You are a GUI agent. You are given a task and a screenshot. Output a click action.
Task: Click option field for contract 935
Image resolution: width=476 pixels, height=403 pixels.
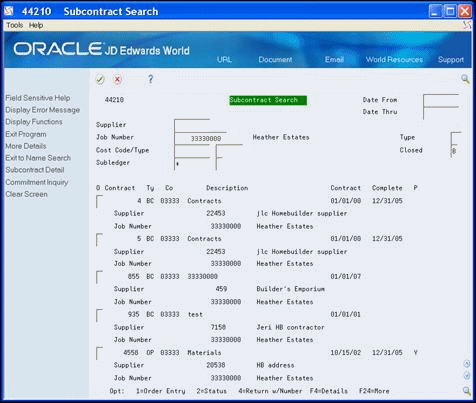point(99,315)
